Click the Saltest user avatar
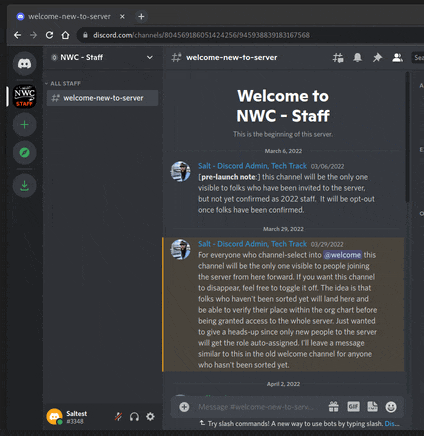424x436 pixels. point(55,417)
